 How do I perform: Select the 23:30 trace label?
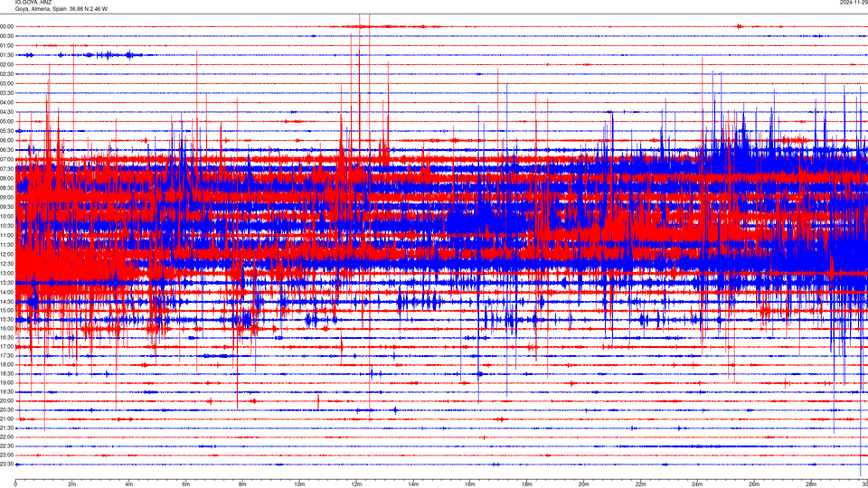(7, 465)
